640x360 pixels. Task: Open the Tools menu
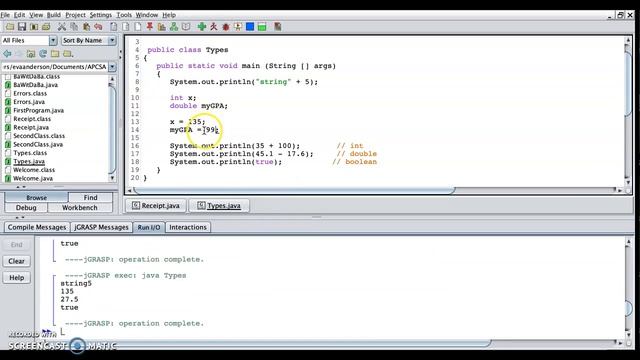124,15
